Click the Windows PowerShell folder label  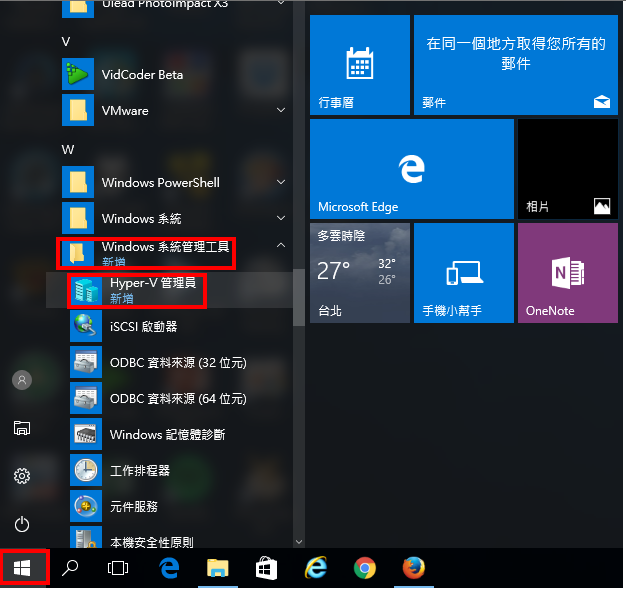tap(160, 182)
